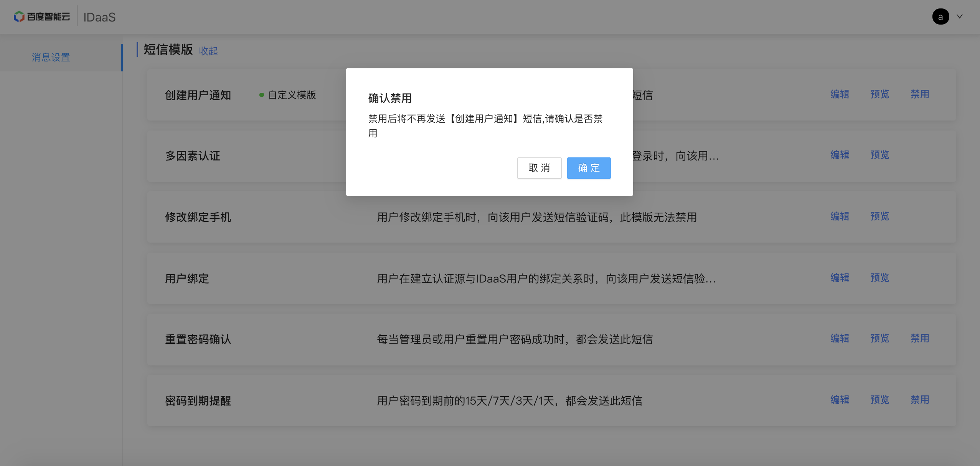Preview the 创建用户通知 template
Viewport: 980px width, 466px height.
879,94
